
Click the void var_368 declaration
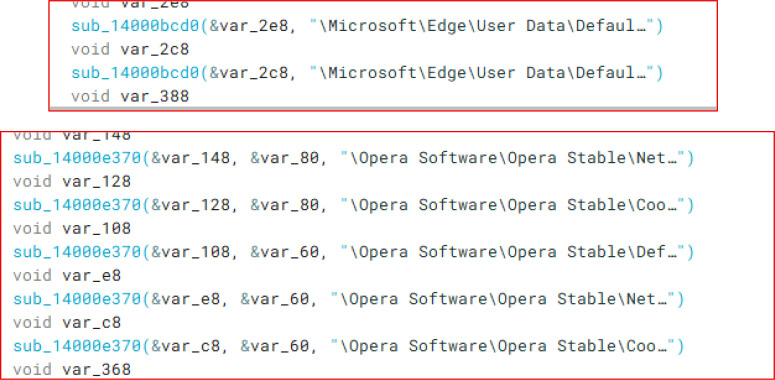point(72,369)
